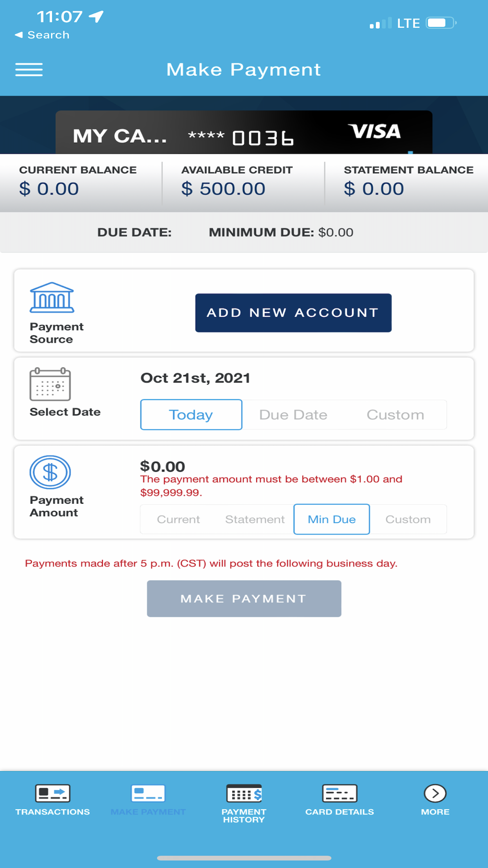Screen dimensions: 488x868
Task: Submit with the Make Payment button
Action: pyautogui.click(x=244, y=599)
